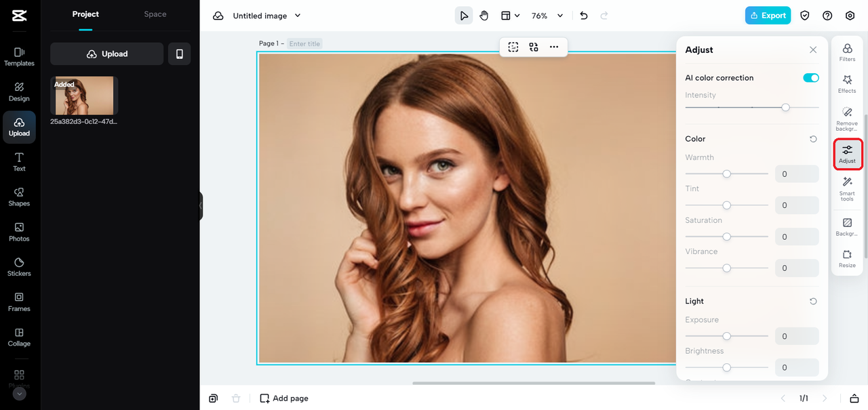The width and height of the screenshot is (868, 410).
Task: Switch to the Space tab
Action: (155, 14)
